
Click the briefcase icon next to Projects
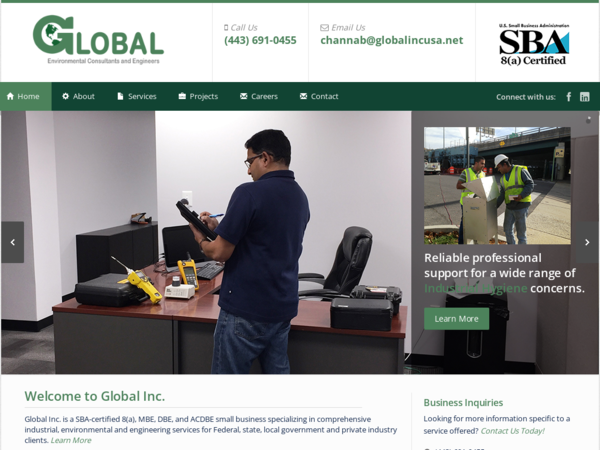click(x=182, y=96)
